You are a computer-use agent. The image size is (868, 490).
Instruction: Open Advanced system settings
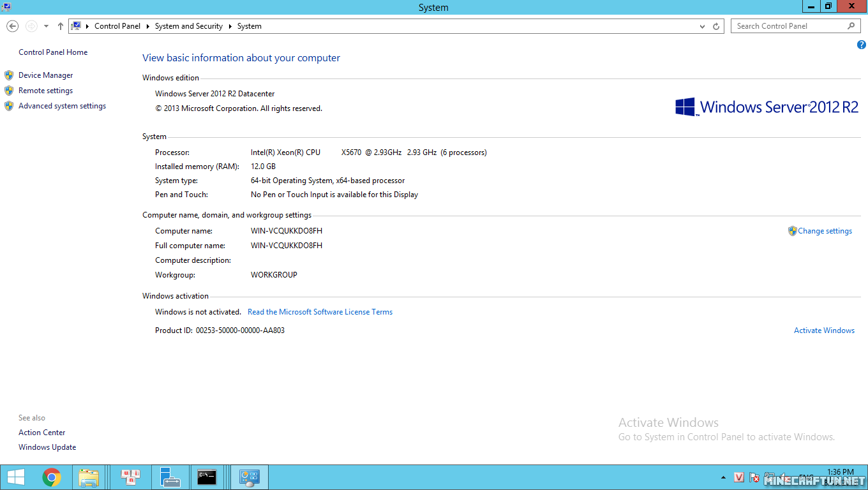(x=63, y=106)
